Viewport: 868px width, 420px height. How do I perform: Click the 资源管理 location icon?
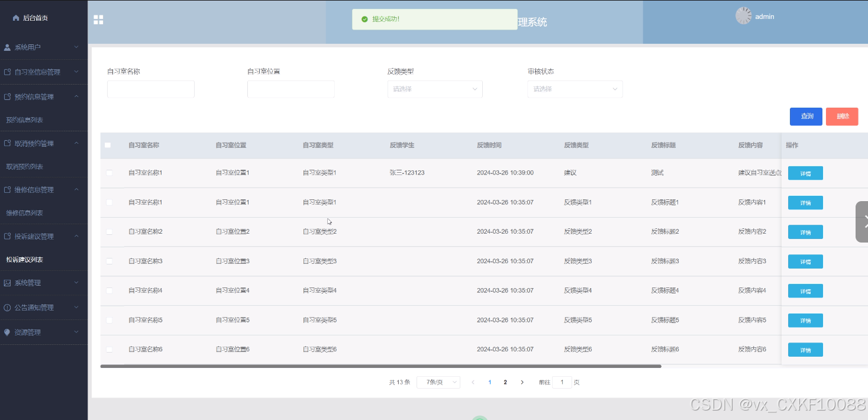point(8,332)
